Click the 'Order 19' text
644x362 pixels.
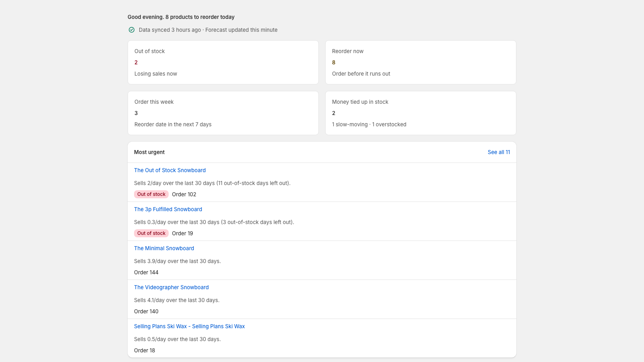(182, 233)
